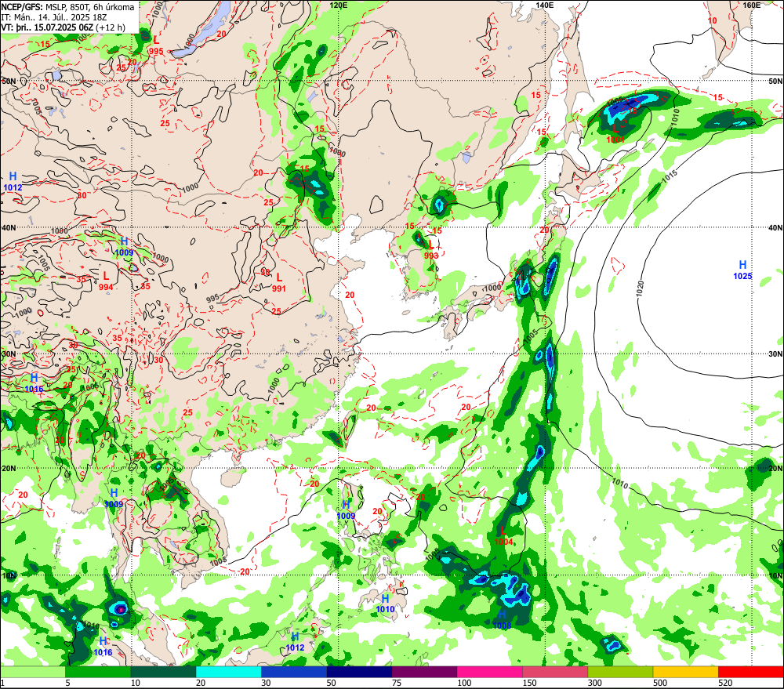Click the 'L 993' low over Korea

(431, 250)
